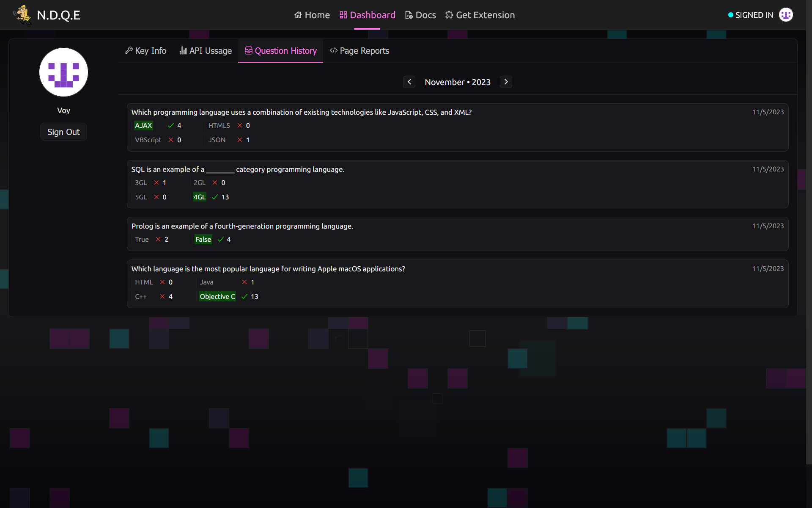Viewport: 812px width, 508px height.
Task: Click the Home house icon
Action: (298, 15)
